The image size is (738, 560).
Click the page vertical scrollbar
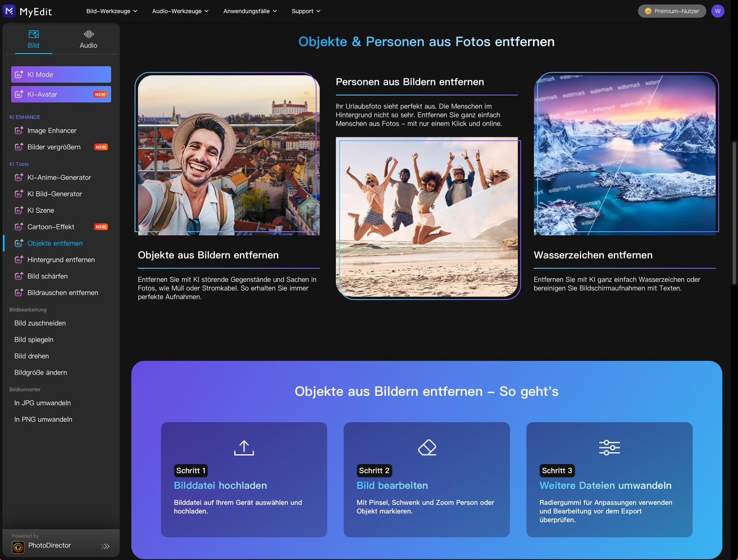pos(734,213)
